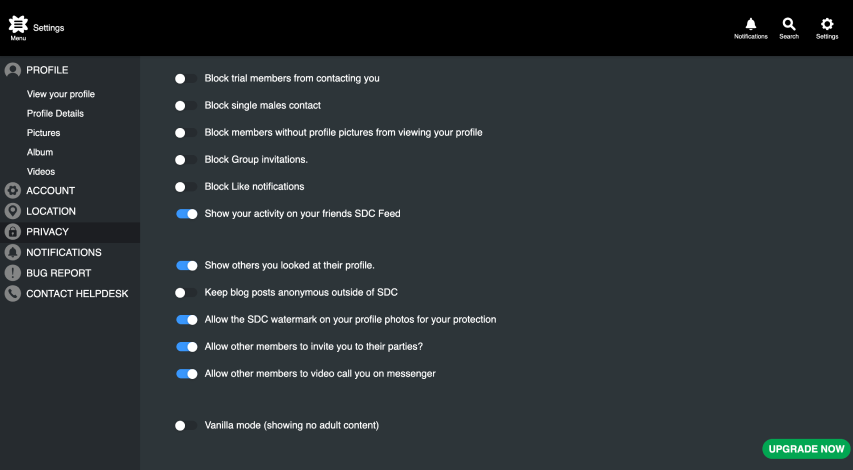Image resolution: width=853 pixels, height=470 pixels.
Task: Click the Account gear icon in sidebar
Action: pyautogui.click(x=13, y=190)
